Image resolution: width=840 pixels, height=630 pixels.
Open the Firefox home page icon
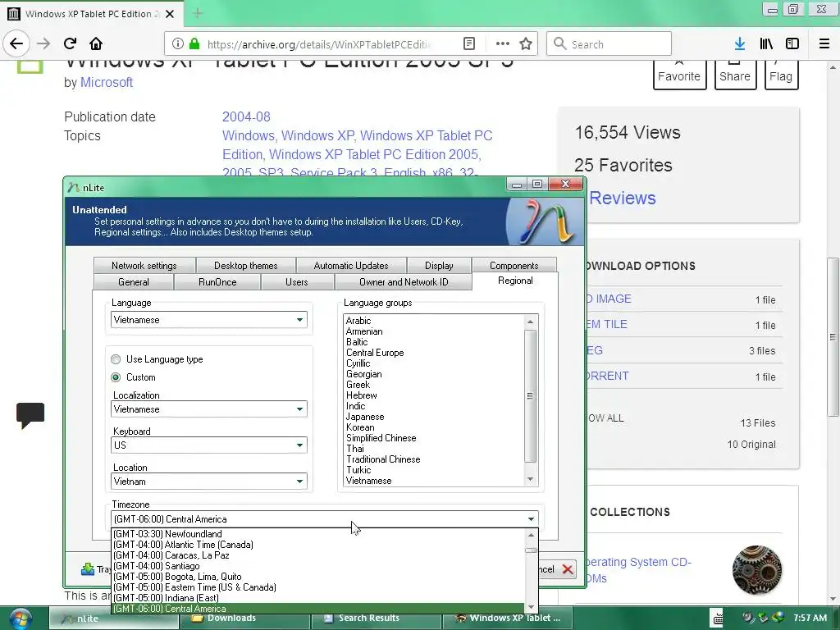click(96, 43)
